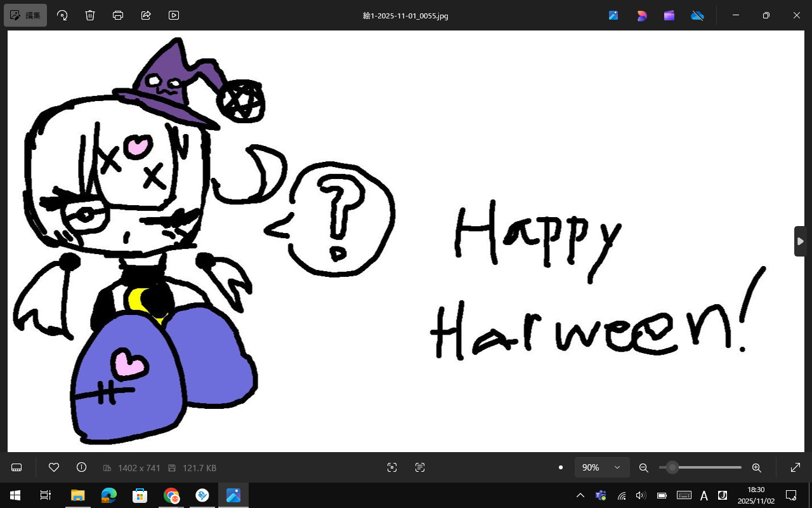Go to next image using right arrow
The height and width of the screenshot is (508, 812).
click(x=801, y=241)
